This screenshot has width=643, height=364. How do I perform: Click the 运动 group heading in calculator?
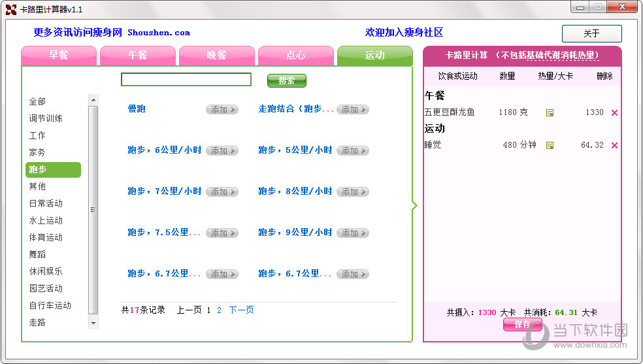tap(435, 129)
